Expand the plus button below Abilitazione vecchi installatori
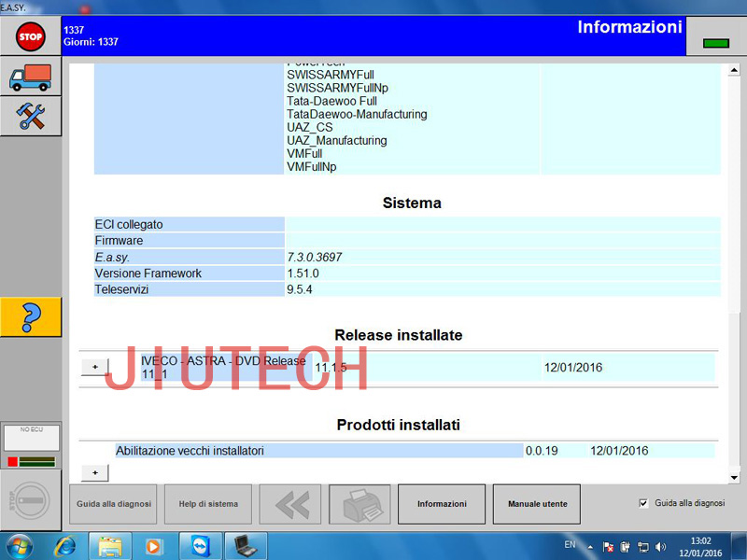Screen dimensions: 747x560 coord(95,473)
